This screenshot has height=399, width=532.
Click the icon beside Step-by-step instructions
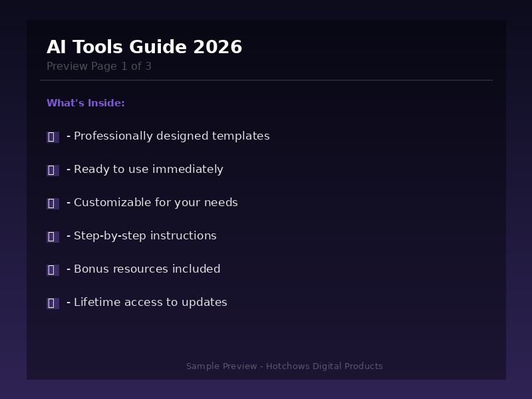click(x=53, y=237)
